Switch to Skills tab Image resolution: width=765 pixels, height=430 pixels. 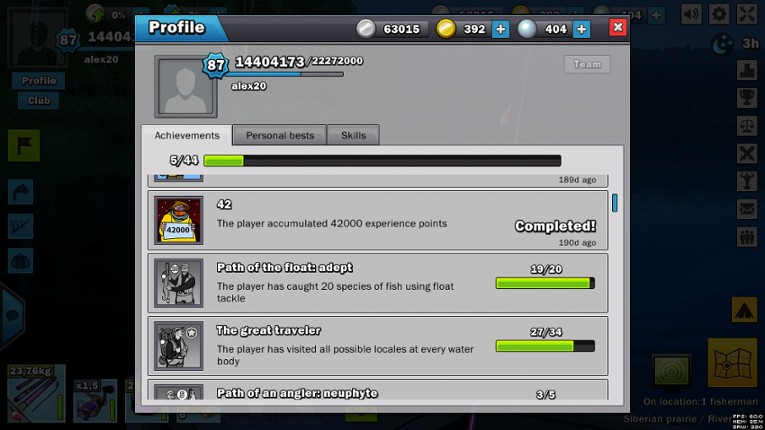point(353,135)
